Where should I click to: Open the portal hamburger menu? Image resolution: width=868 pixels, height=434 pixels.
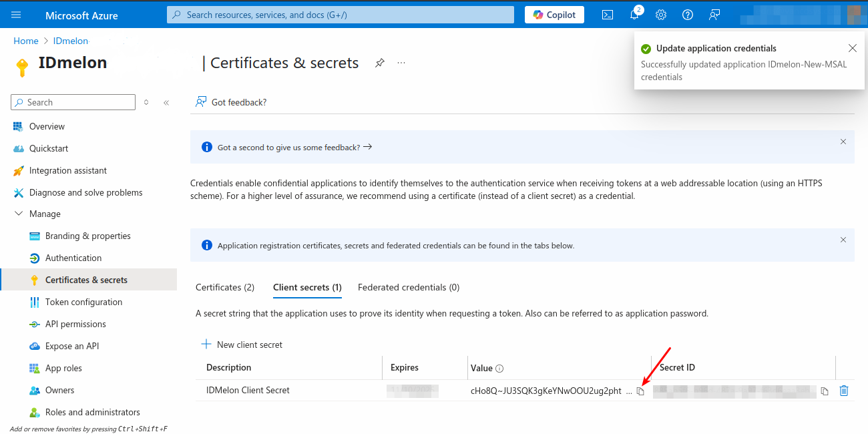point(16,15)
